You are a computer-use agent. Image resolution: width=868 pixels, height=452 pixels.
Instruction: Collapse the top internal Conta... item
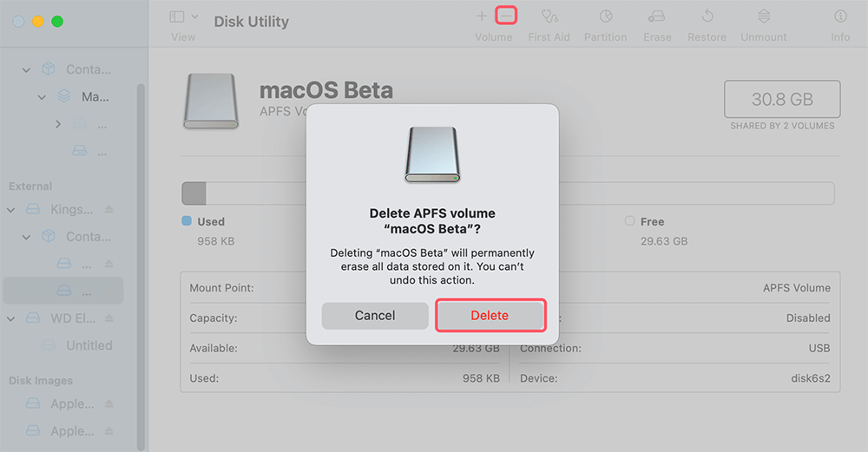pos(26,69)
